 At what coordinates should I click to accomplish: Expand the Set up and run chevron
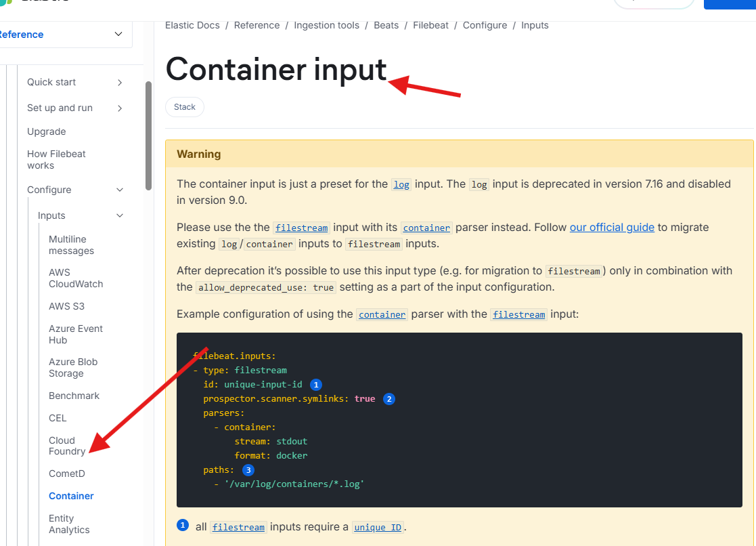120,108
